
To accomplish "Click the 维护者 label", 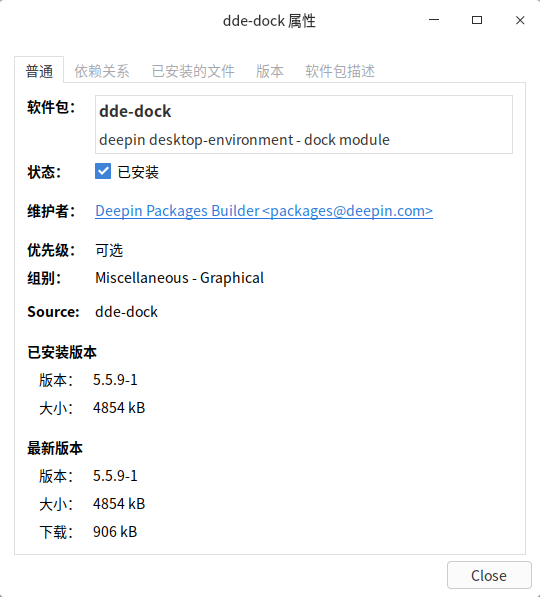I will point(51,211).
